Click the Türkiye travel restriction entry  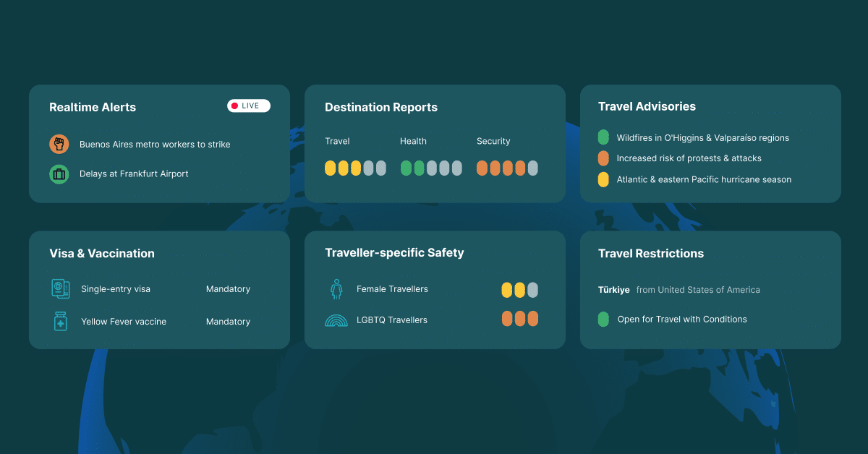pos(614,289)
